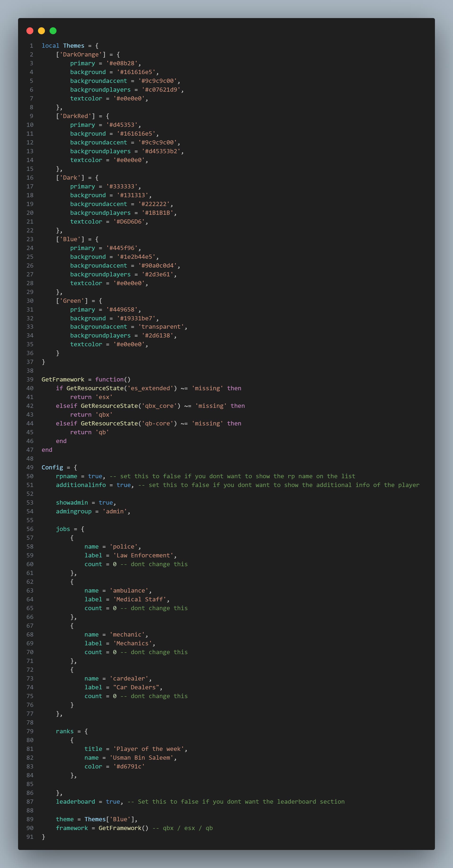
Task: Click the 'cardealer' job name string
Action: coord(129,679)
